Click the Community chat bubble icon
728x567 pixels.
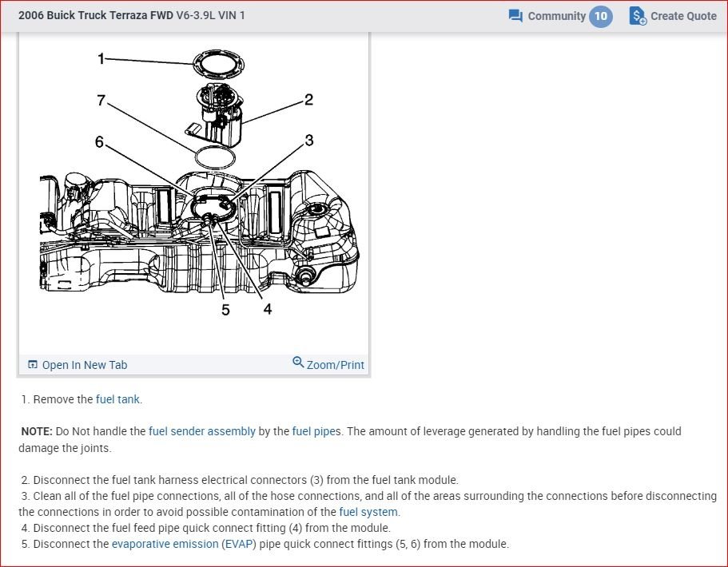pyautogui.click(x=515, y=16)
